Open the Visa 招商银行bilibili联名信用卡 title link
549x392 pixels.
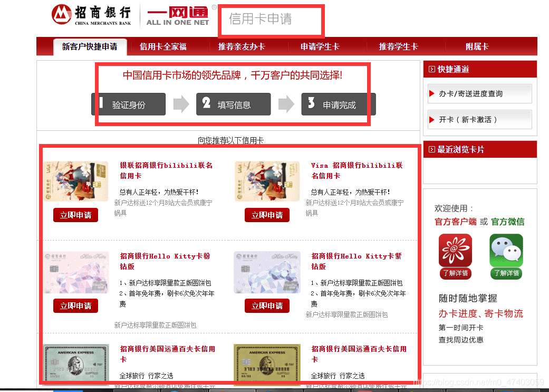pyautogui.click(x=357, y=170)
